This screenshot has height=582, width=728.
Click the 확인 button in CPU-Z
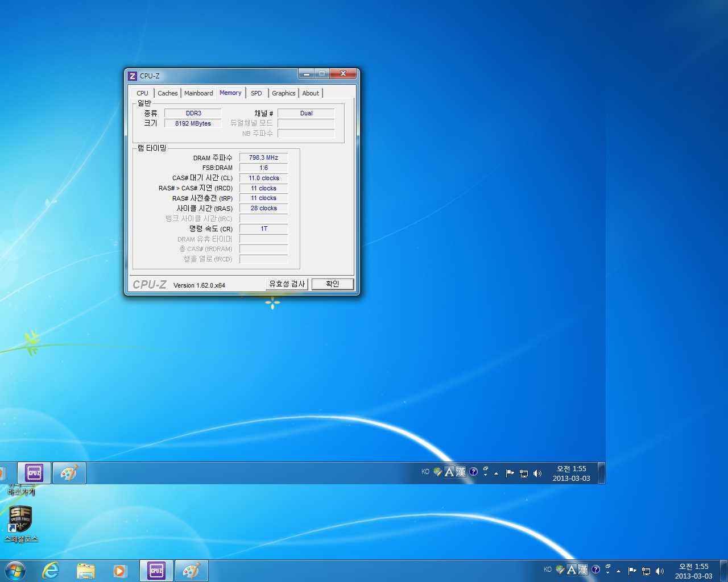(333, 284)
